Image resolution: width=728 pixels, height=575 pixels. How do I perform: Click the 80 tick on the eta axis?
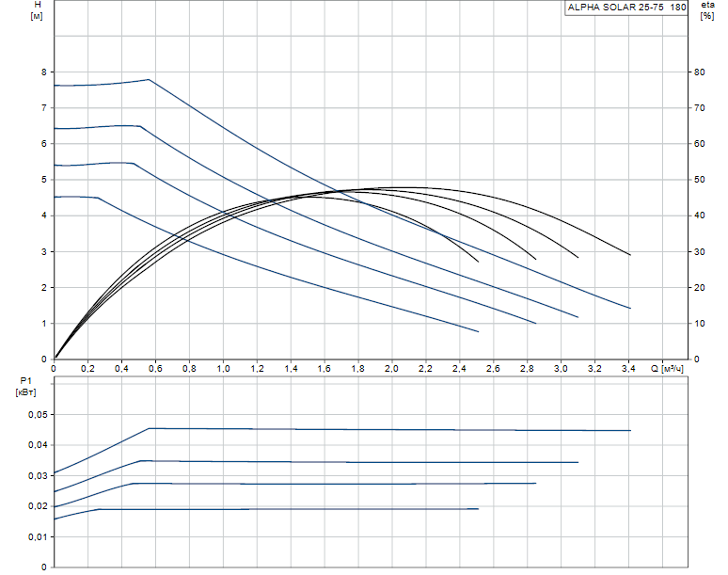click(700, 72)
